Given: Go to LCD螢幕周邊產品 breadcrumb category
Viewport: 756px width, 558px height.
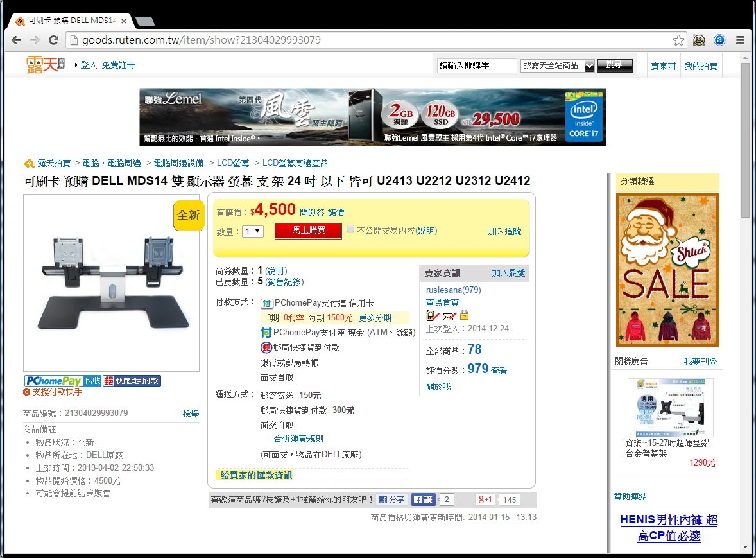Looking at the screenshot, I should click(295, 164).
